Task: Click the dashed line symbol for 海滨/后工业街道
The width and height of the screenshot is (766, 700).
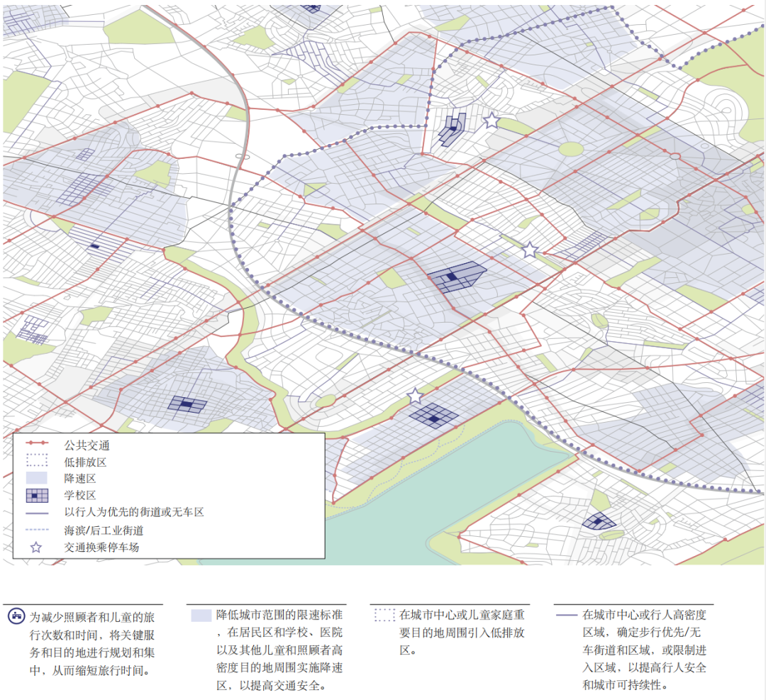Action: (x=37, y=530)
